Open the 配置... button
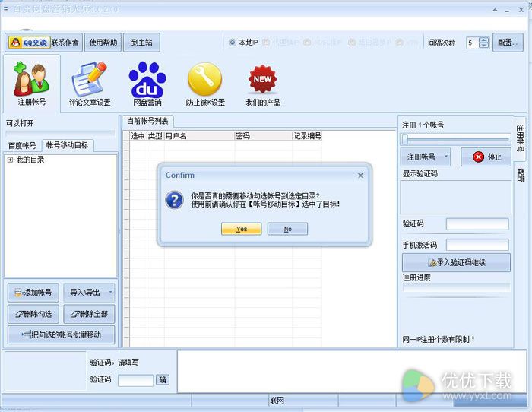Screen dimensions: 532x412 (508, 43)
